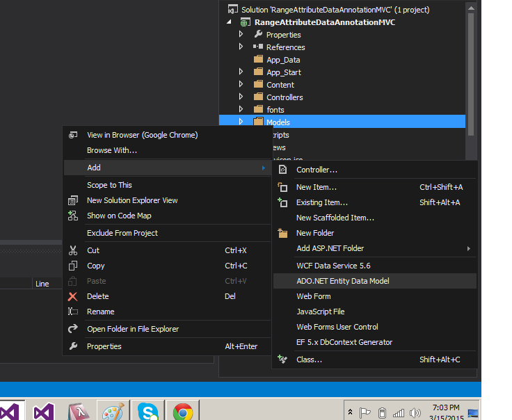This screenshot has height=420, width=512.
Task: Select WCF Data Service 5.6
Action: 374,266
